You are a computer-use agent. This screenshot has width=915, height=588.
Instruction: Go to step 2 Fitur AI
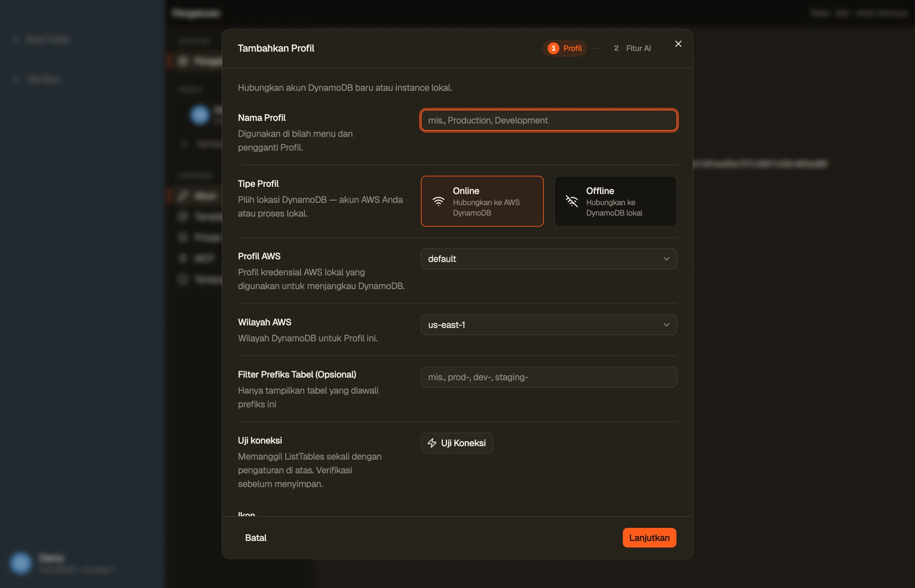click(632, 48)
